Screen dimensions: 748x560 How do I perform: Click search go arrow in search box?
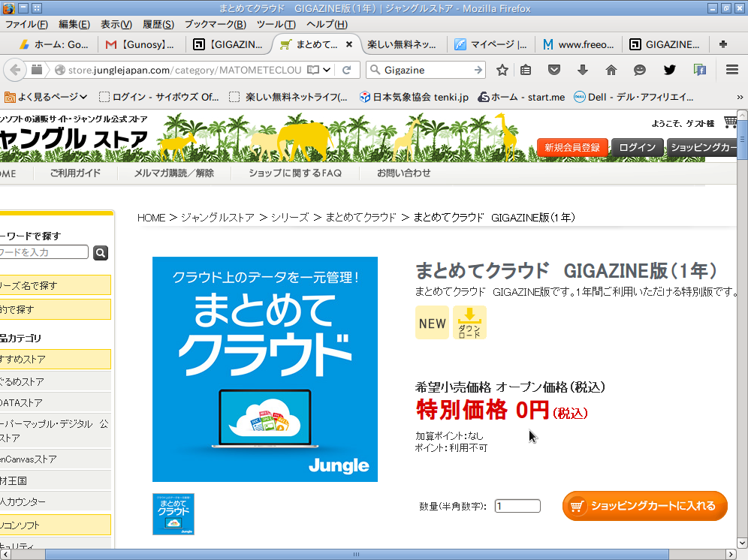pos(478,70)
